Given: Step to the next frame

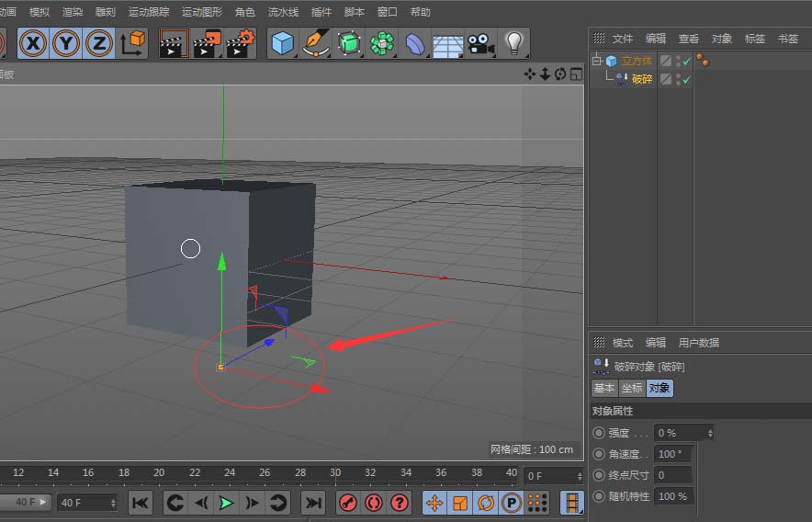Looking at the screenshot, I should (252, 503).
